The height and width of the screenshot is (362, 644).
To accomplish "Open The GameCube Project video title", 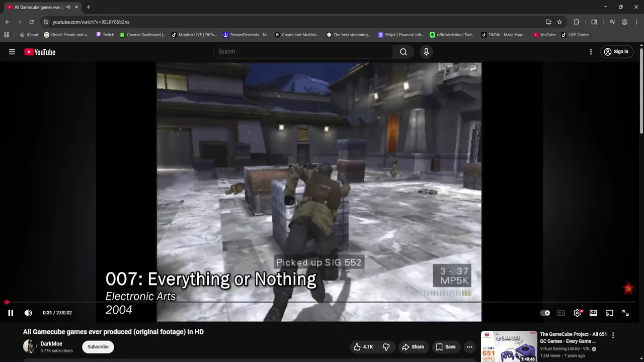I will [574, 338].
